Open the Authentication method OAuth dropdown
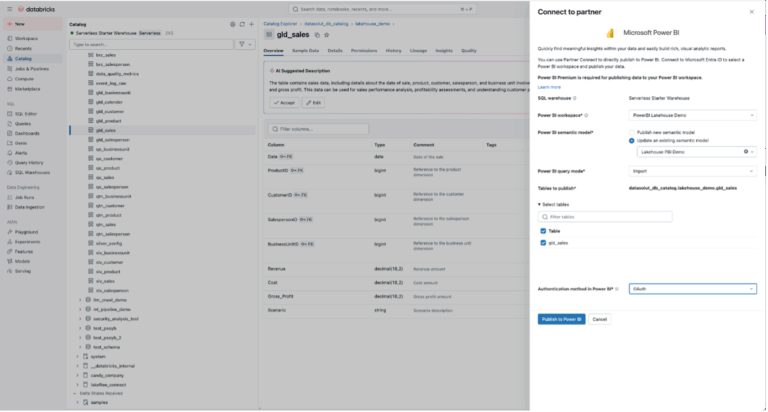Image resolution: width=768 pixels, height=412 pixels. coord(693,289)
